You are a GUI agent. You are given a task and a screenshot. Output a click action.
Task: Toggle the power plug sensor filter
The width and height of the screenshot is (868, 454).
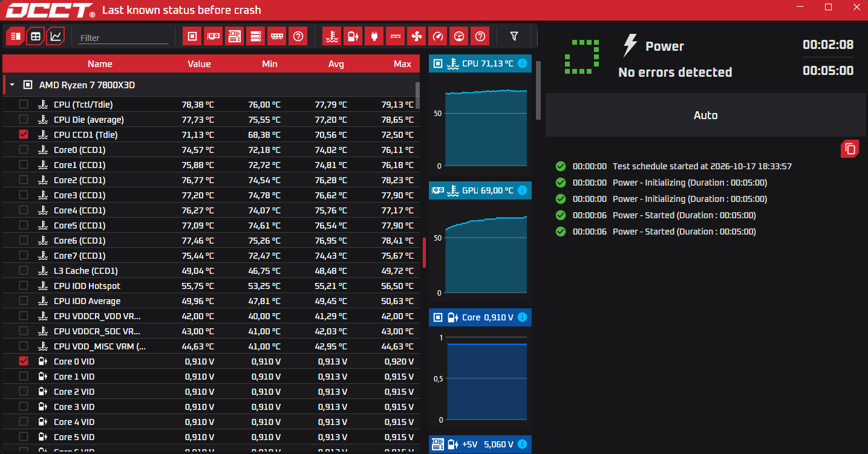pos(374,36)
